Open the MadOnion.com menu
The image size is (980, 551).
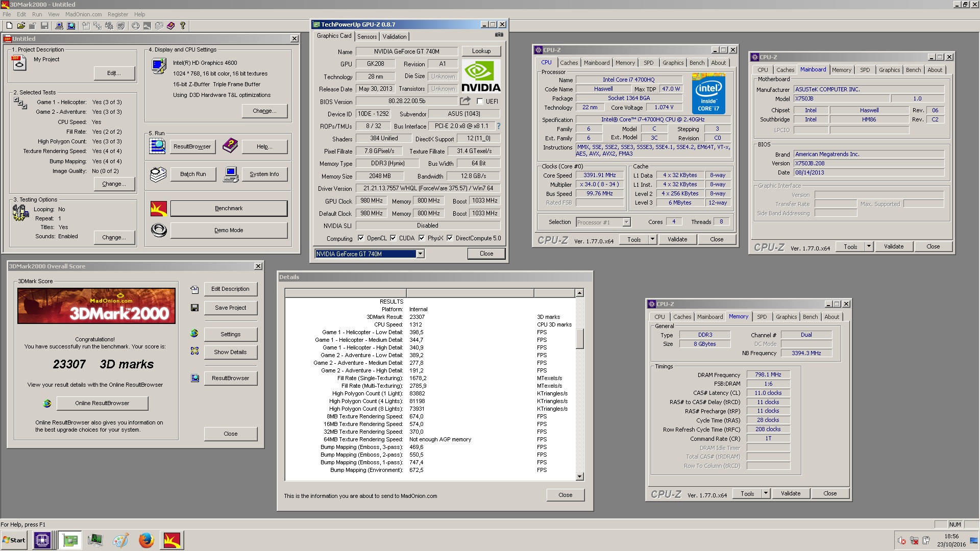pos(83,14)
